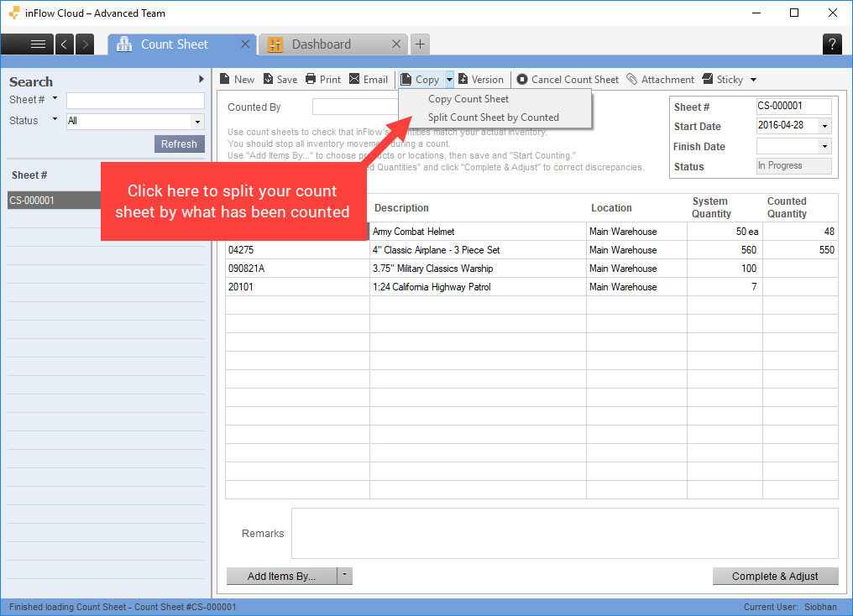The height and width of the screenshot is (616, 853).
Task: Click the Add Items By... button
Action: 281,577
